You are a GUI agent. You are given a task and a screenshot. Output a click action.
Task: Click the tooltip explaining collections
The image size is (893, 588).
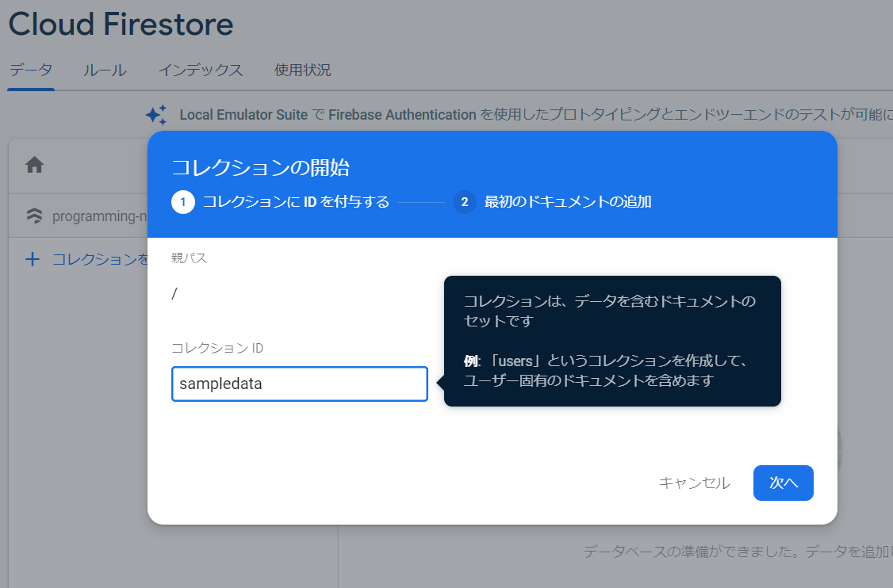click(x=612, y=341)
